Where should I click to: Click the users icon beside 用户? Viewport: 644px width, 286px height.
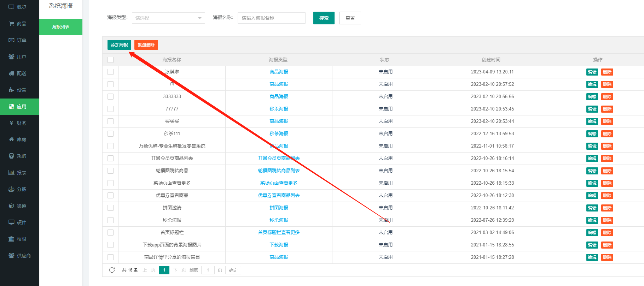11,57
